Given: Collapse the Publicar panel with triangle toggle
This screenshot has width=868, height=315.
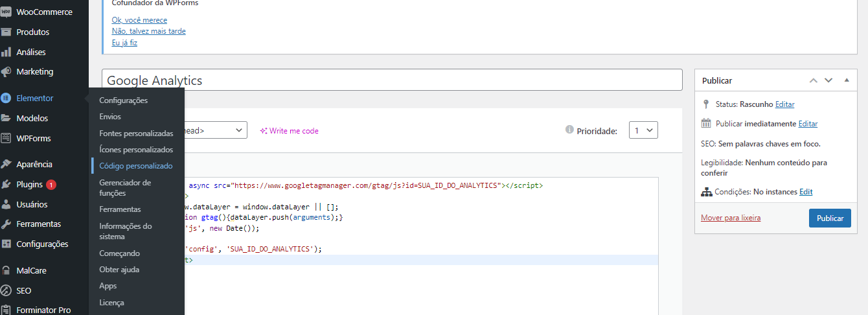Looking at the screenshot, I should coord(847,80).
